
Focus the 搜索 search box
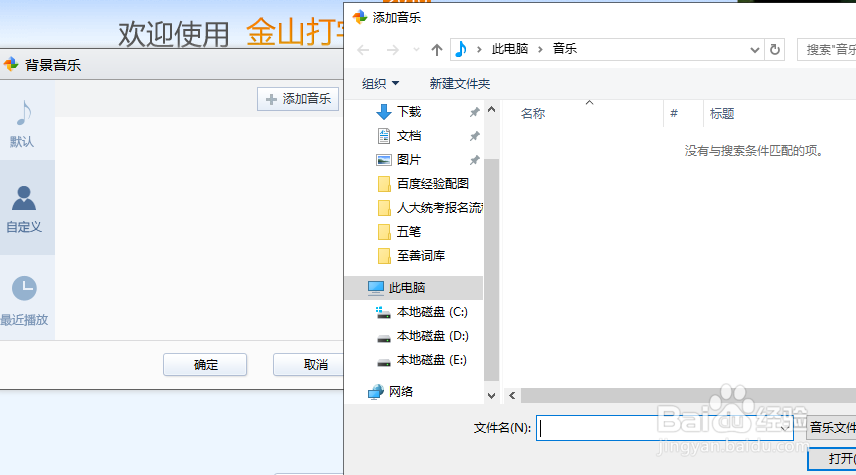[827, 50]
